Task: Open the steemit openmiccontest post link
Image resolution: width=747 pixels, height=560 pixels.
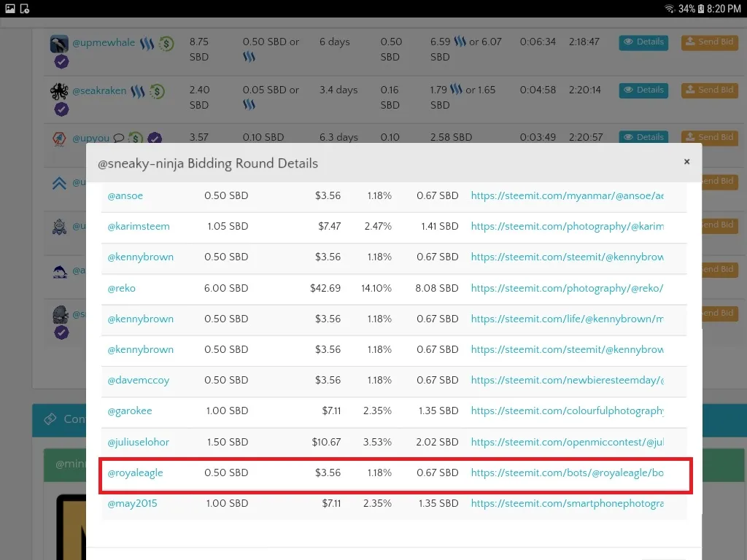Action: 568,442
